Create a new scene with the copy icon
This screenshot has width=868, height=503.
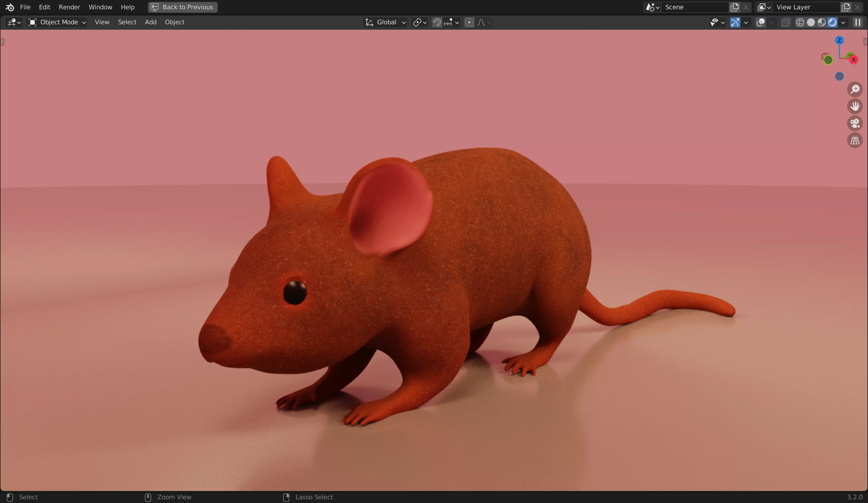click(734, 7)
